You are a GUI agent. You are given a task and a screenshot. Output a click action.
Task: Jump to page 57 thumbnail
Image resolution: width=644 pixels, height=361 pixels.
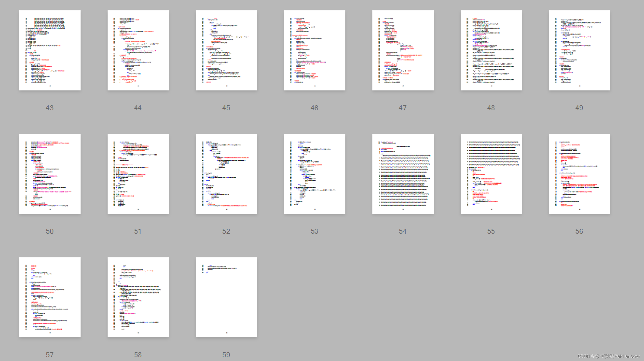[50, 297]
